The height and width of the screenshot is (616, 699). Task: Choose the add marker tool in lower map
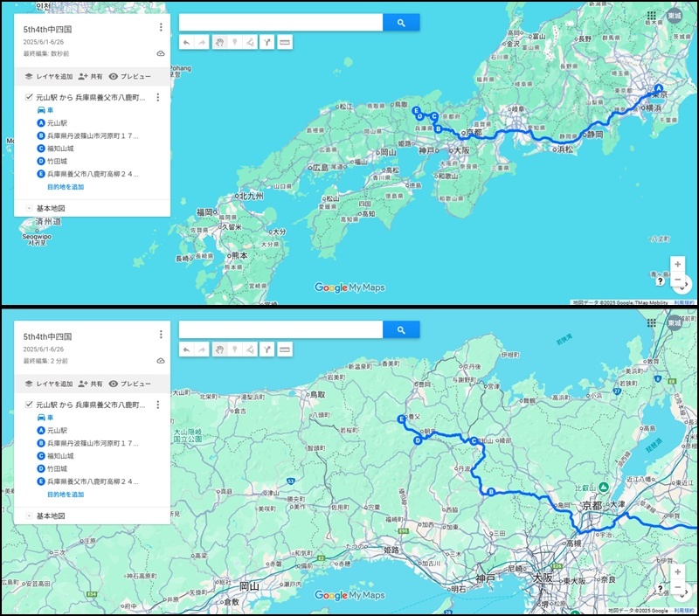pyautogui.click(x=235, y=350)
